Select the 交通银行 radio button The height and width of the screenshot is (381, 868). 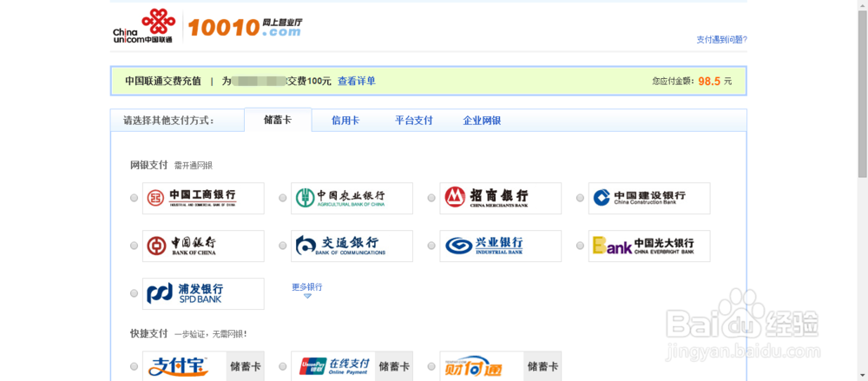tap(283, 246)
